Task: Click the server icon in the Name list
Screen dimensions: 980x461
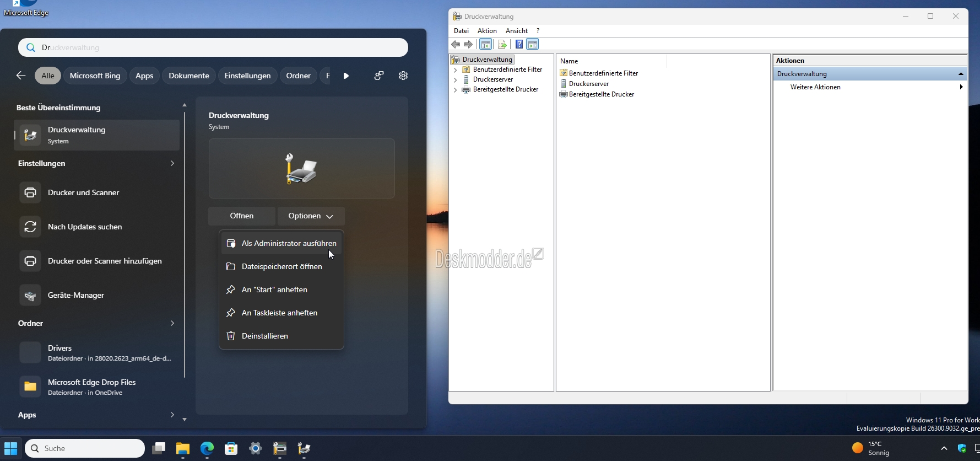Action: coord(564,84)
